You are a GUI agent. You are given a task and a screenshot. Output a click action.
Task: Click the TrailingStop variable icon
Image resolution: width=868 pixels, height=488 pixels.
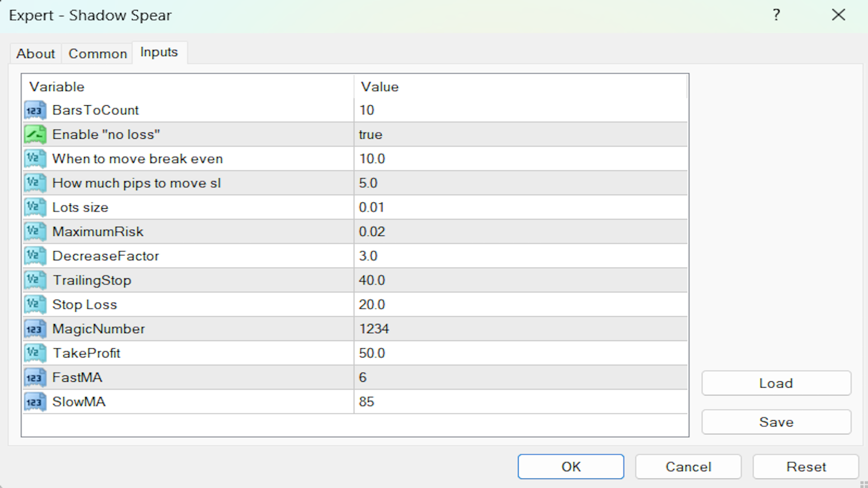click(35, 280)
